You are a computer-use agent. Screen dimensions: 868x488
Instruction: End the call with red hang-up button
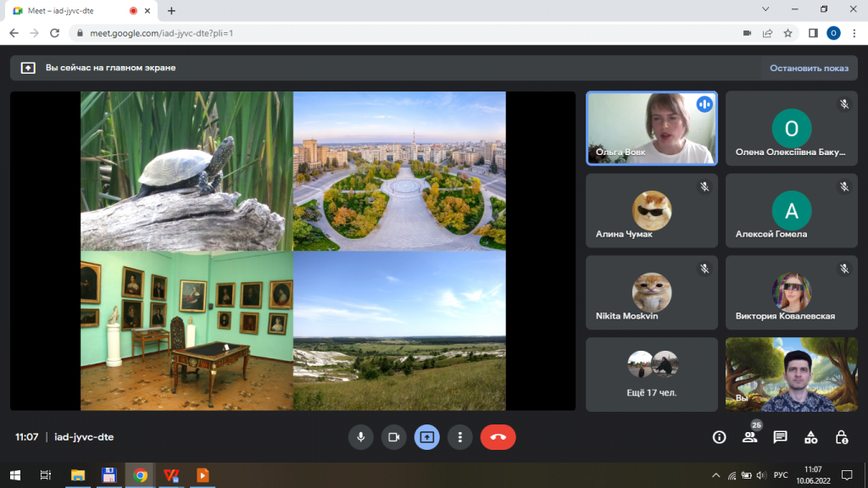point(498,437)
